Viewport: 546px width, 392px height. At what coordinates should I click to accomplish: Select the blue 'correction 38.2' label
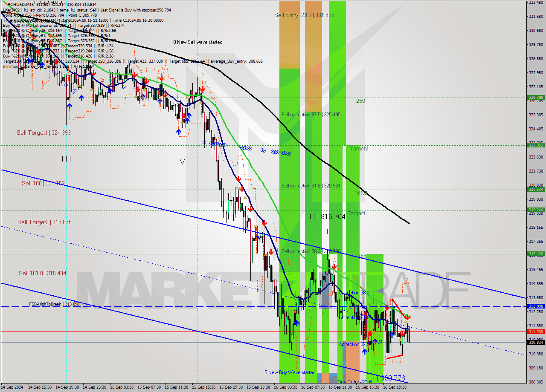click(354, 293)
